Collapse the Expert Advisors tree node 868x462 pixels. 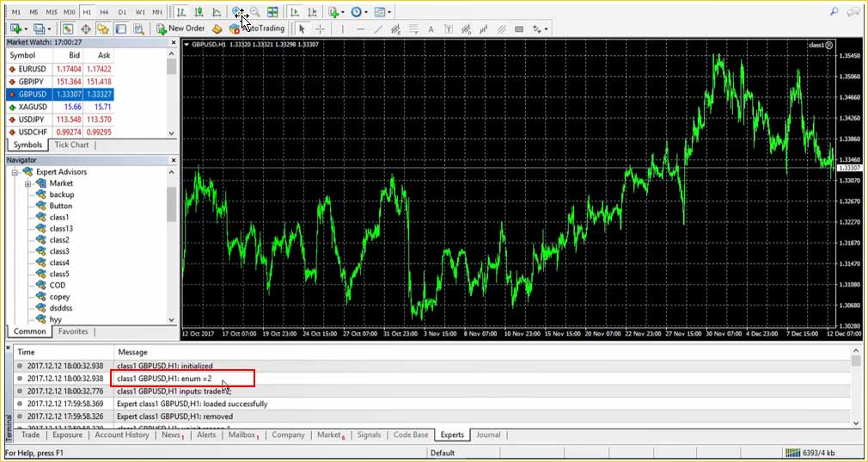15,172
